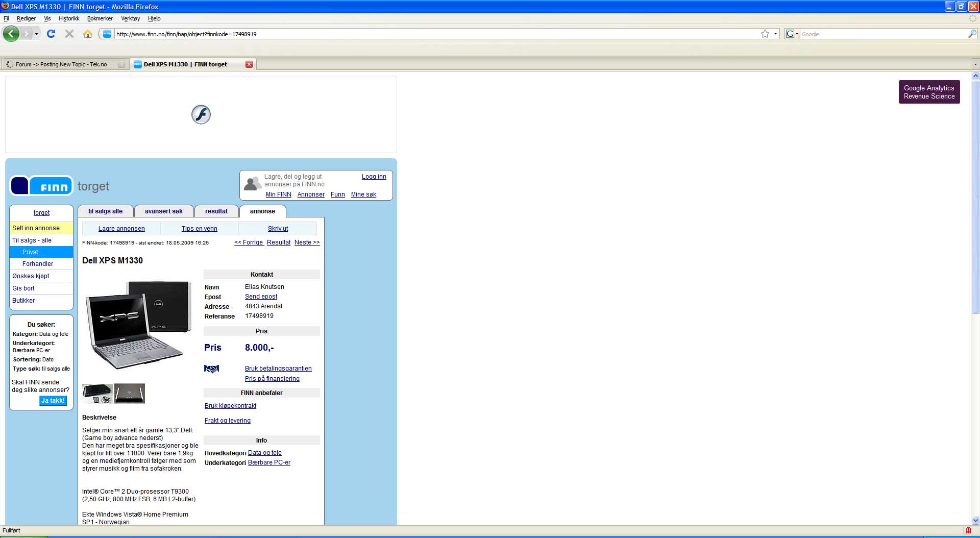Viewport: 980px width, 538px height.
Task: Close the Dell XPS M1330 tab
Action: [249, 64]
